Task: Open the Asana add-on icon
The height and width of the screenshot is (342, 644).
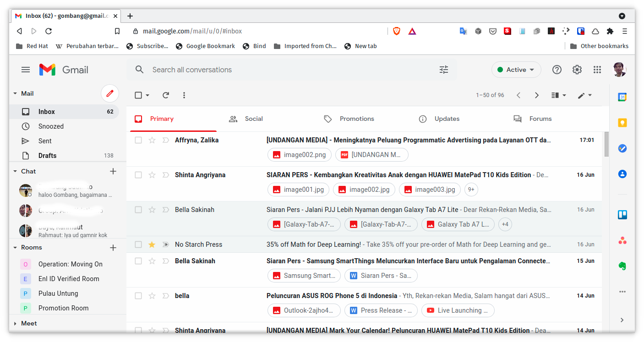Action: (622, 240)
